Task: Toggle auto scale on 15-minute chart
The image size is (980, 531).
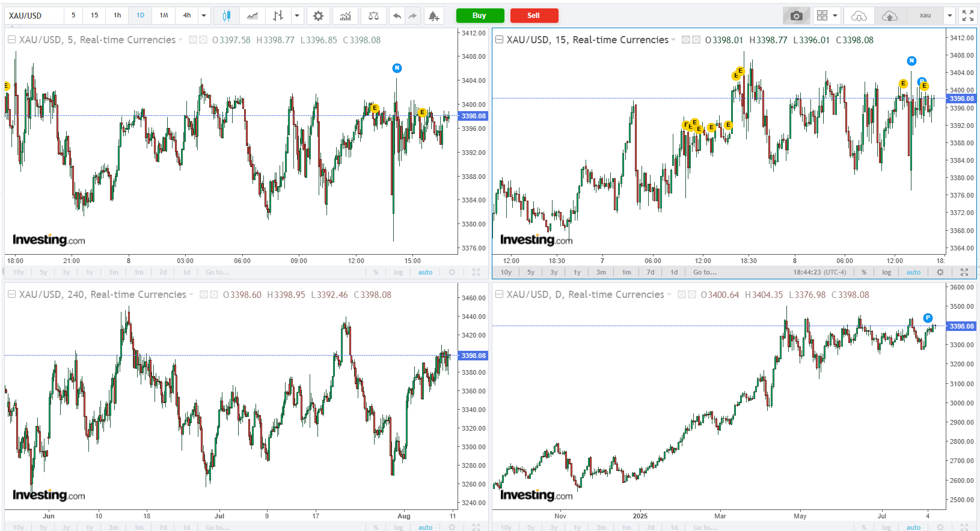Action: [914, 272]
